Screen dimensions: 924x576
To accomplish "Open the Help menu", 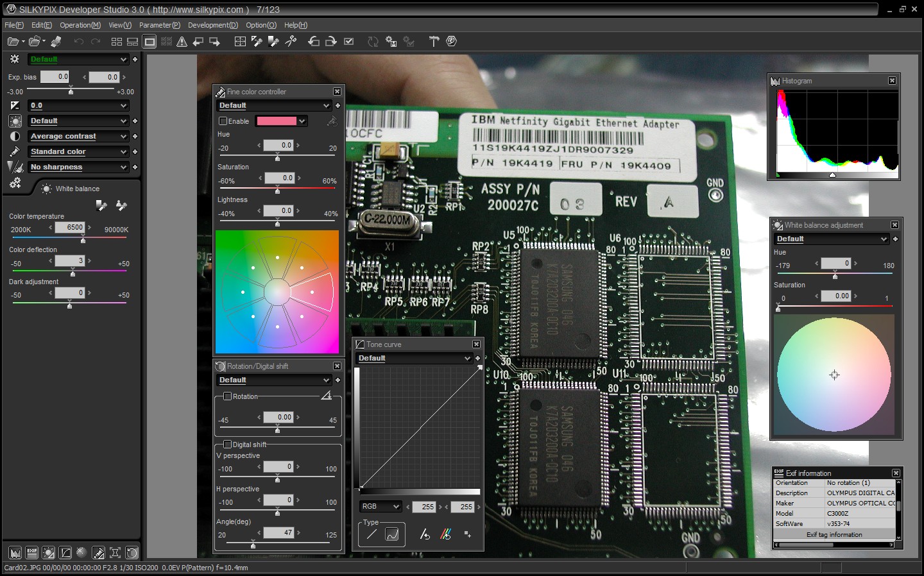I will pyautogui.click(x=296, y=25).
